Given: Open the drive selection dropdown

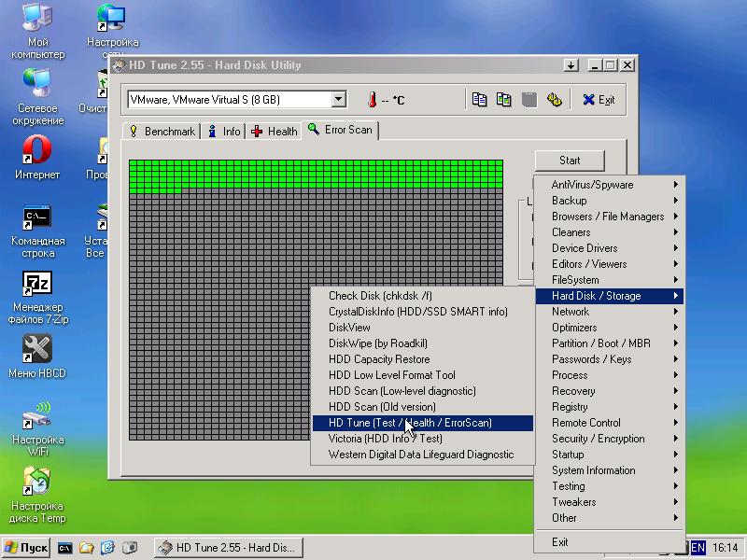Looking at the screenshot, I should coord(338,100).
